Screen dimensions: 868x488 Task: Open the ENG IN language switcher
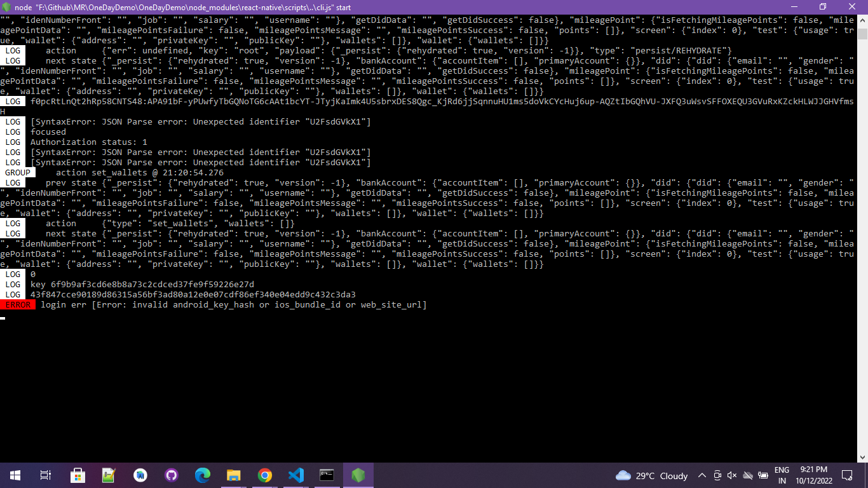(x=782, y=475)
